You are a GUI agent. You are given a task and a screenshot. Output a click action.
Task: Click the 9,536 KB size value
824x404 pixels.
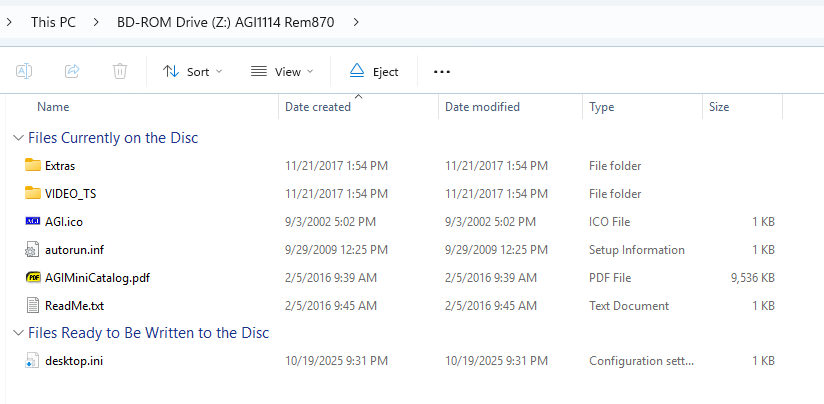point(753,278)
